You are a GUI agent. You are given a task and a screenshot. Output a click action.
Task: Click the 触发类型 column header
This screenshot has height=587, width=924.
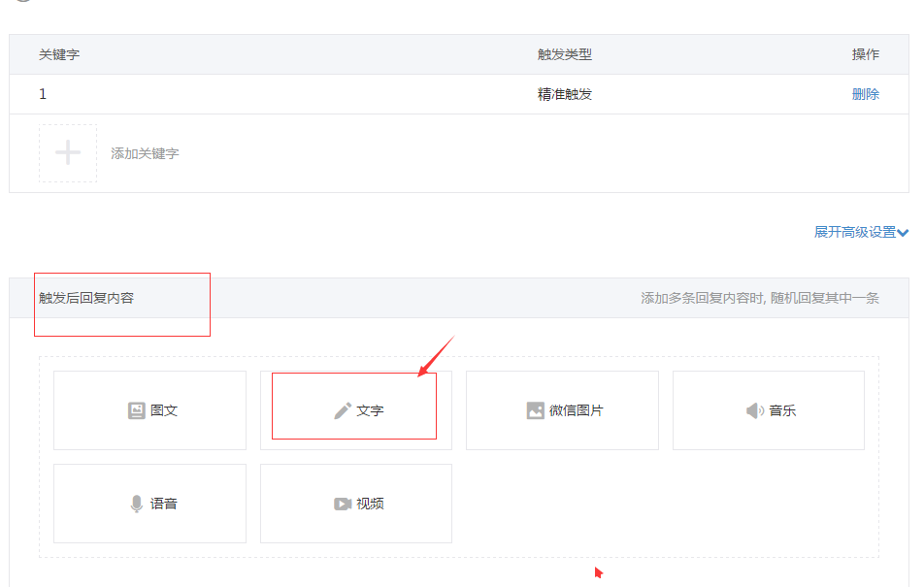click(564, 54)
